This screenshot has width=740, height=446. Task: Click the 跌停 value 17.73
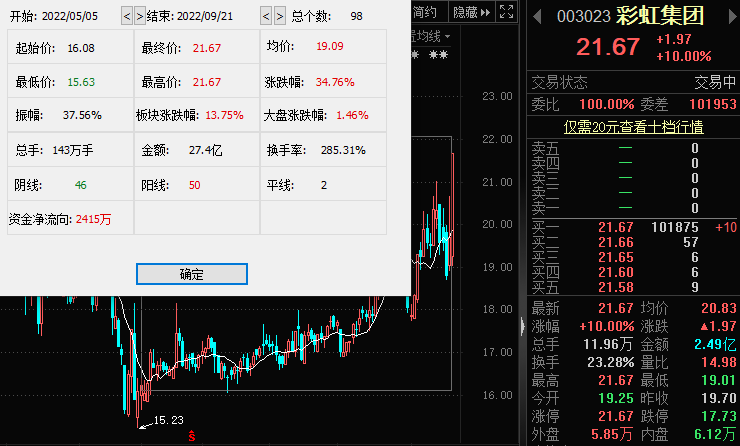click(x=719, y=416)
